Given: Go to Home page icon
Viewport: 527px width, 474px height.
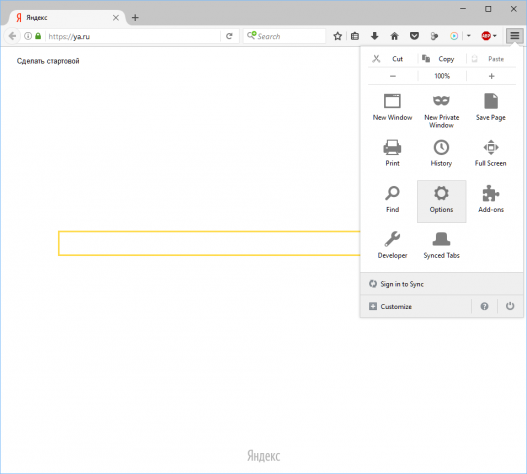Looking at the screenshot, I should click(x=394, y=36).
